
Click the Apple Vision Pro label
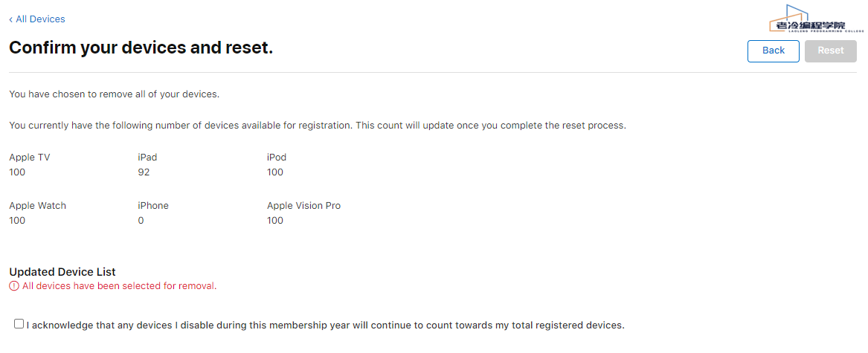(303, 206)
